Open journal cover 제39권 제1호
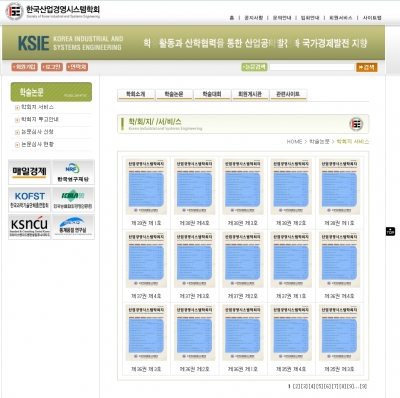Screen dimensions: 400x398 point(146,187)
